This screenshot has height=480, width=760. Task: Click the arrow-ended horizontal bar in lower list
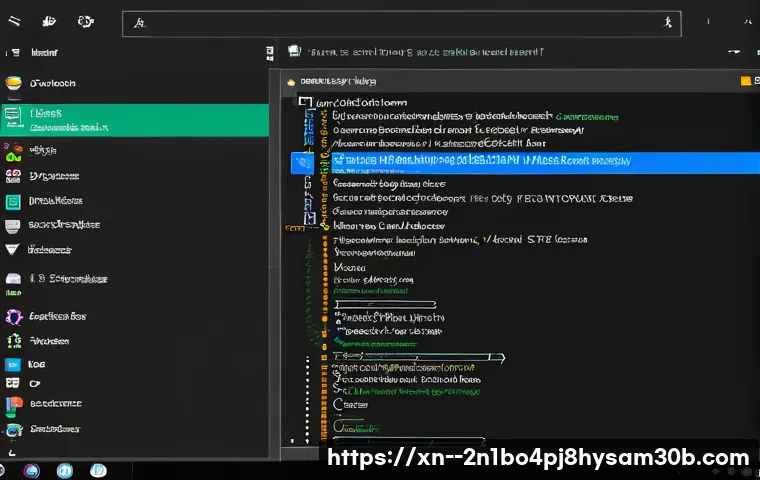pos(420,356)
